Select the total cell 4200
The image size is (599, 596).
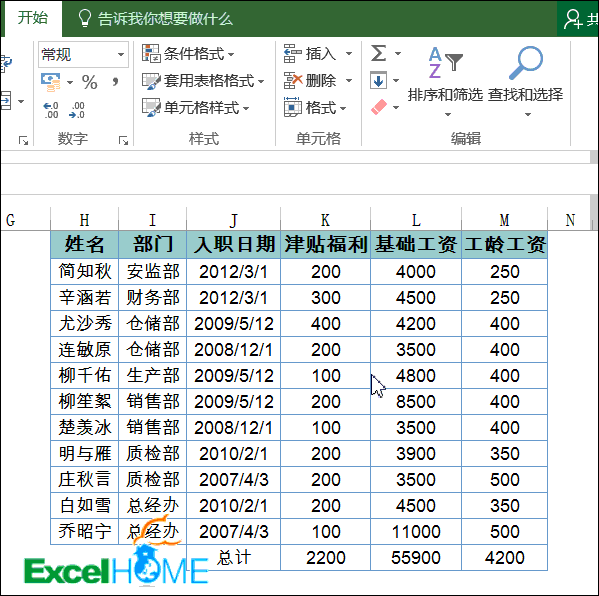[505, 557]
